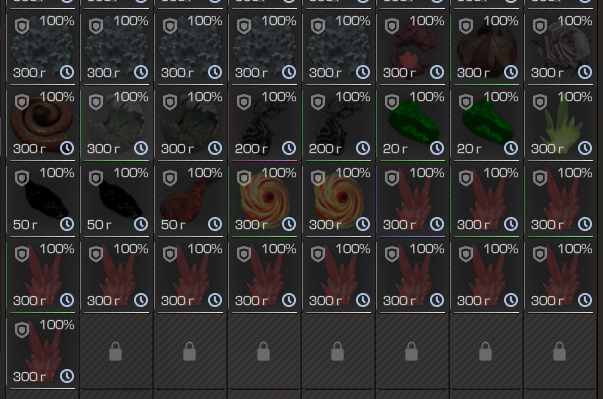Click the shield icon on the blue-bordered red crystal

(392, 178)
